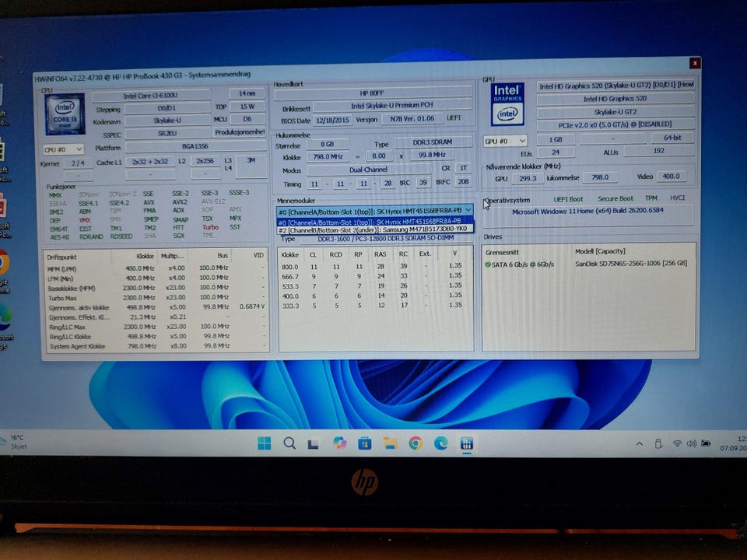This screenshot has height=560, width=747.
Task: Click the System Agent Klokke row
Action: click(x=156, y=346)
